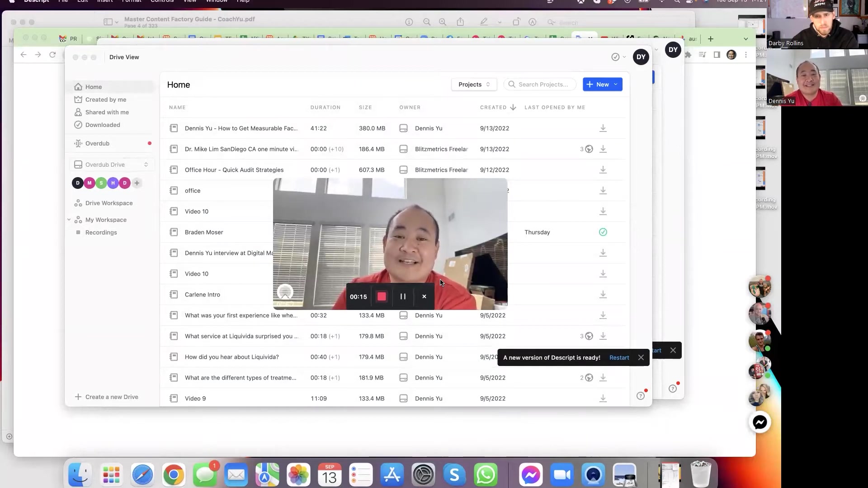The height and width of the screenshot is (488, 868).
Task: Sort by the Size column header
Action: [x=365, y=108]
